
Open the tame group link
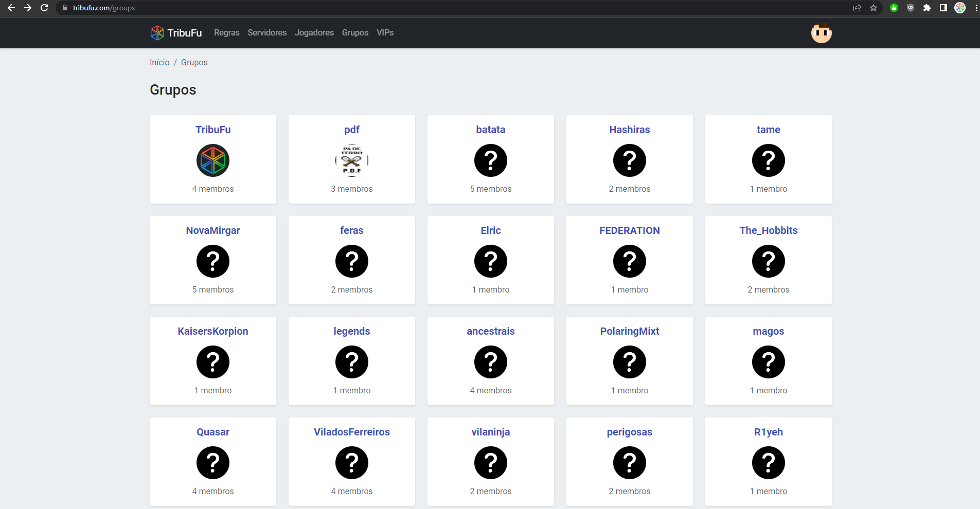pyautogui.click(x=769, y=130)
